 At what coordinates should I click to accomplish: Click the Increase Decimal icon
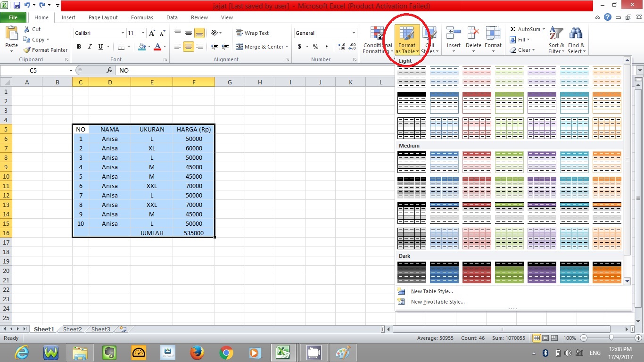pyautogui.click(x=341, y=47)
